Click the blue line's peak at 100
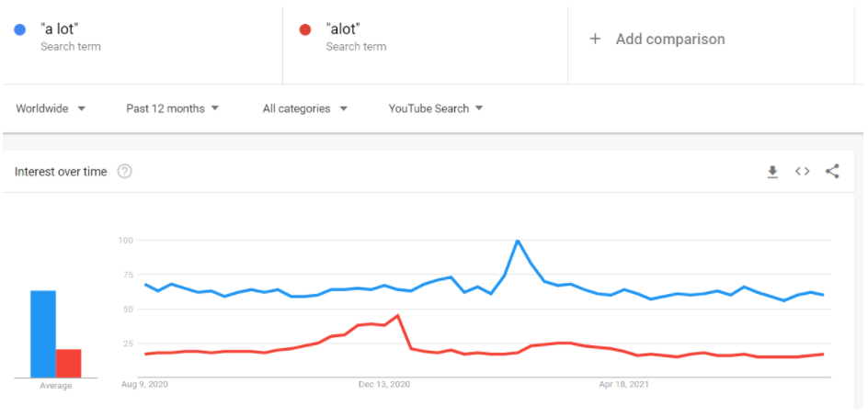 (x=518, y=241)
